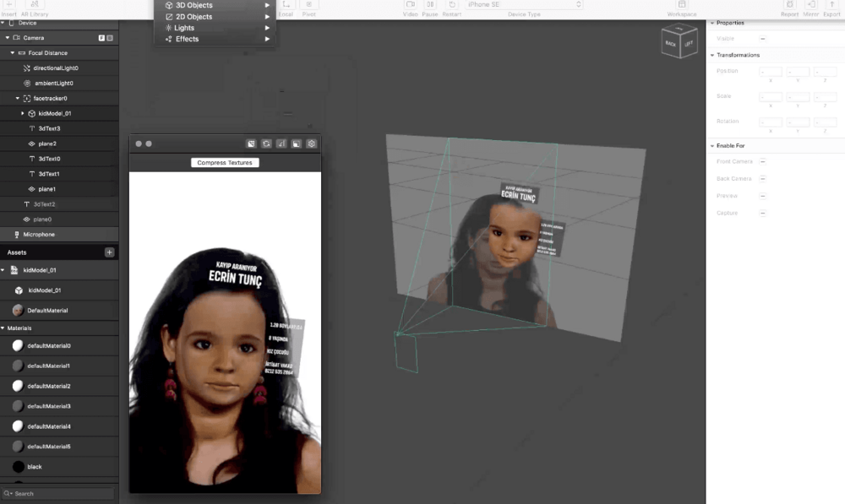Open the iPhone SE device type dropdown

click(x=524, y=5)
